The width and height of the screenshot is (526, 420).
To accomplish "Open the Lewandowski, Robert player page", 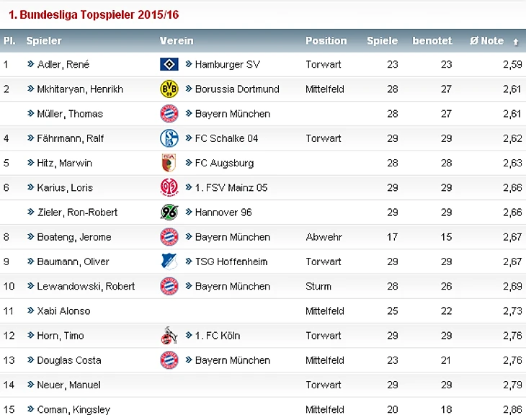I will click(86, 286).
